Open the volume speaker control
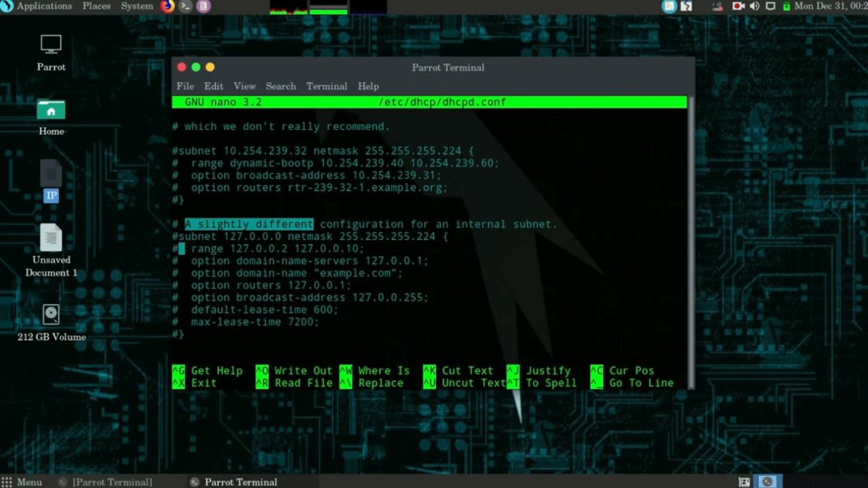This screenshot has height=488, width=868. (755, 6)
